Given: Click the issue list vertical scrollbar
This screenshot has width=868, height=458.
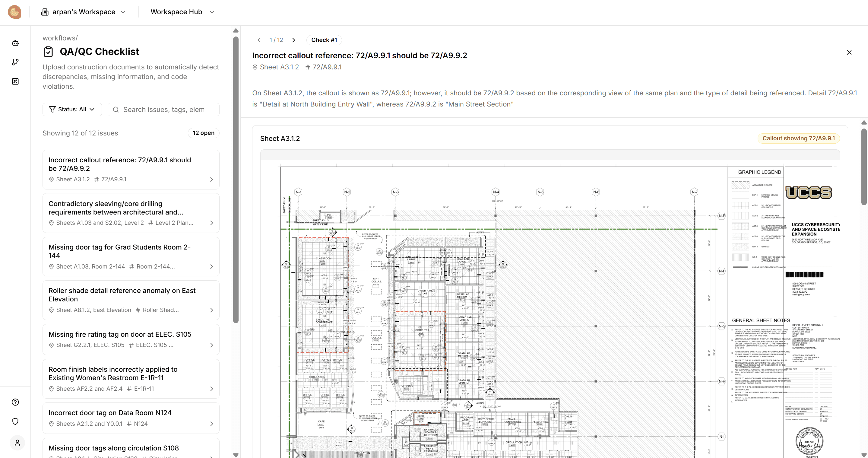Looking at the screenshot, I should (236, 179).
